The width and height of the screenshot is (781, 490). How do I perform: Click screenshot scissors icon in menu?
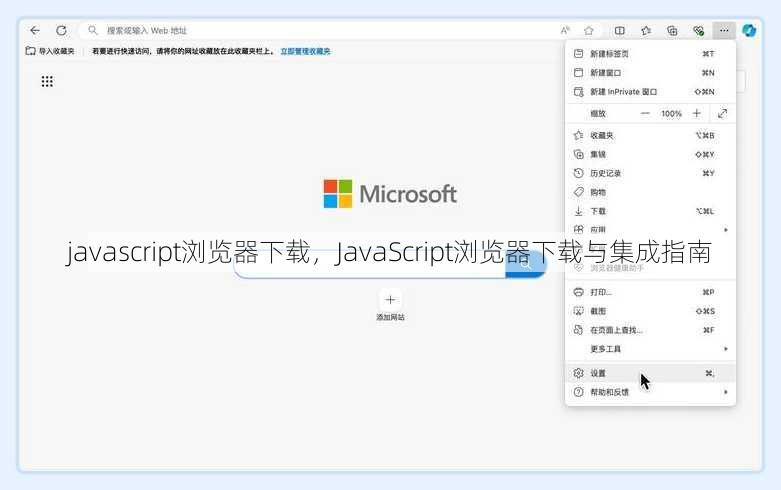(x=578, y=311)
